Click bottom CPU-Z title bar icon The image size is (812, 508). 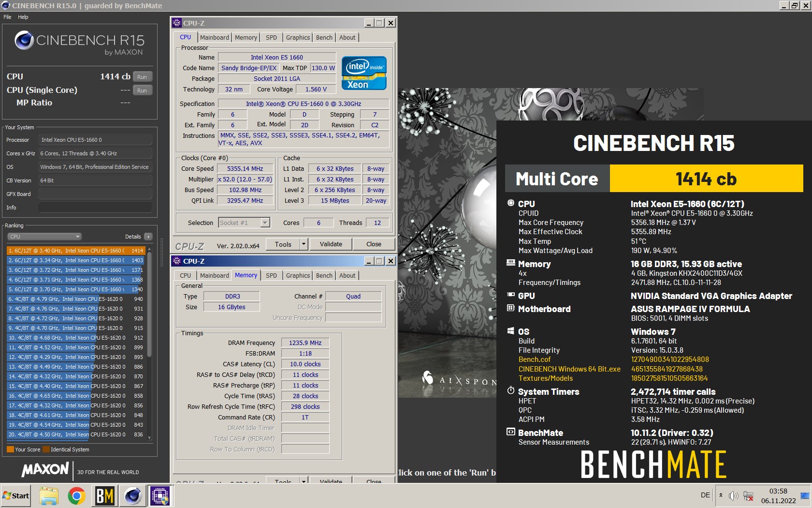pos(177,261)
